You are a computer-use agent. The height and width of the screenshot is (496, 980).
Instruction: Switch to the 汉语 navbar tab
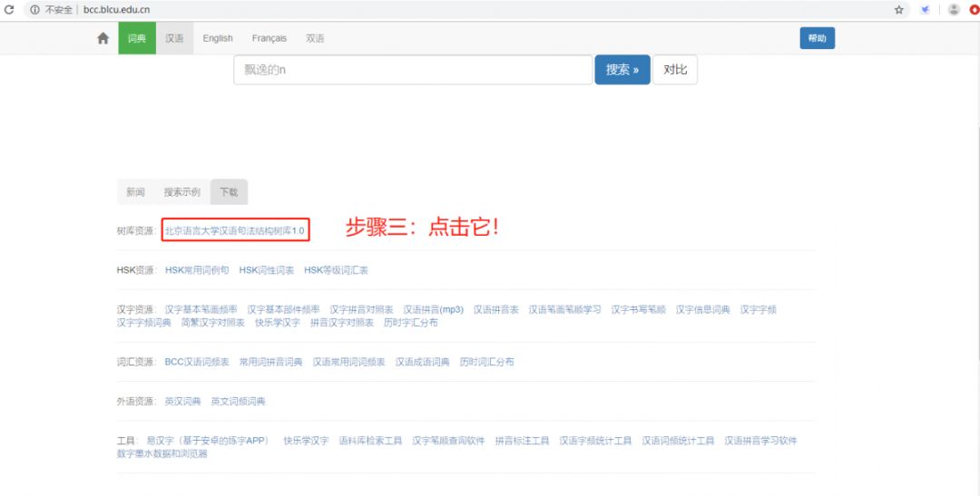point(174,38)
